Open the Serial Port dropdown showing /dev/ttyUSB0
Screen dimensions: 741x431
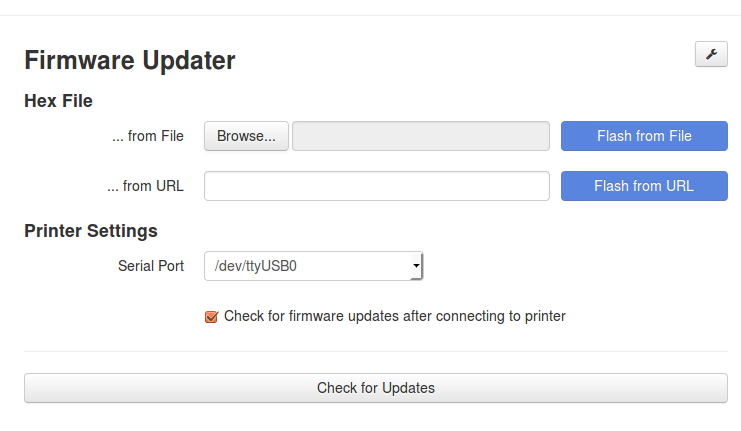coord(313,266)
